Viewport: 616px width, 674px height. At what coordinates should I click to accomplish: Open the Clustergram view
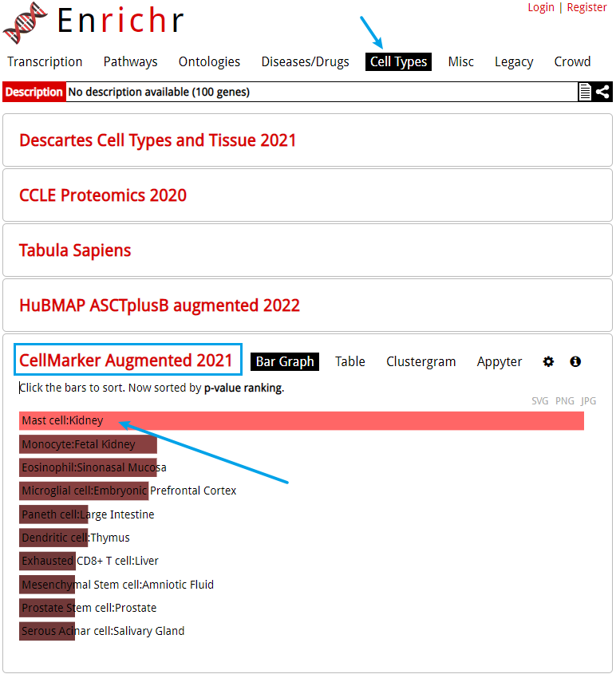tap(421, 361)
